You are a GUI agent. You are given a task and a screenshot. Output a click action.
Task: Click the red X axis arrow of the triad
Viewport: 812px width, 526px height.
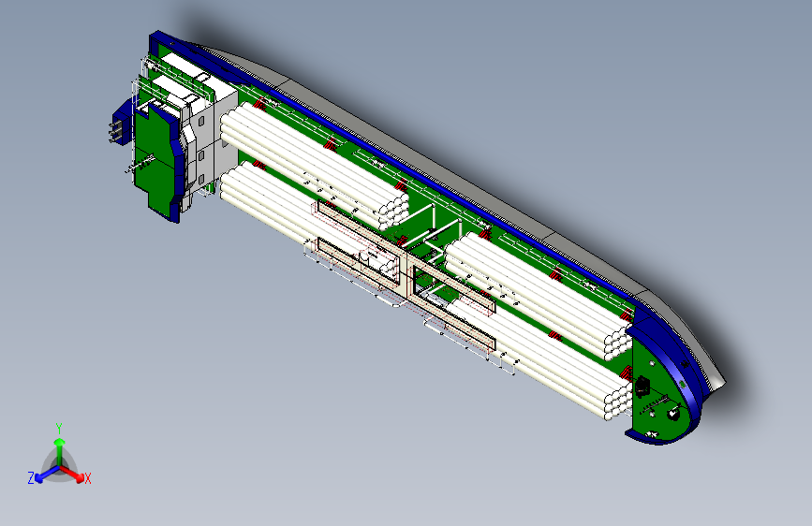(74, 474)
